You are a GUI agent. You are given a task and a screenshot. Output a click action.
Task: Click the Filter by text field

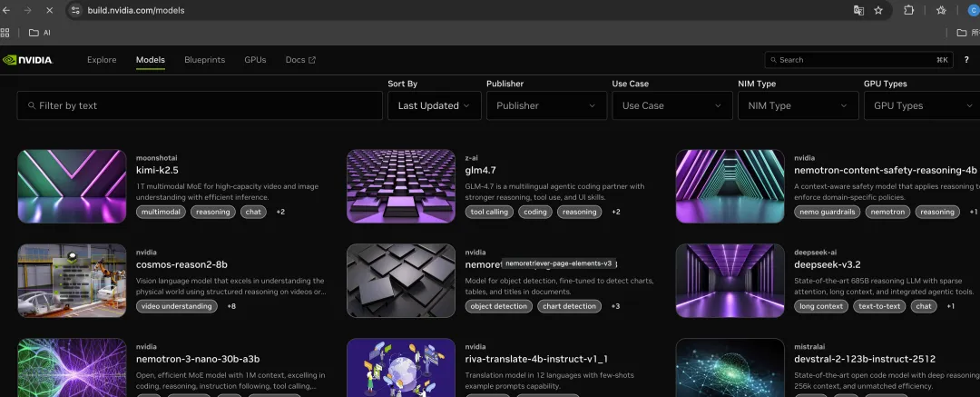point(200,105)
